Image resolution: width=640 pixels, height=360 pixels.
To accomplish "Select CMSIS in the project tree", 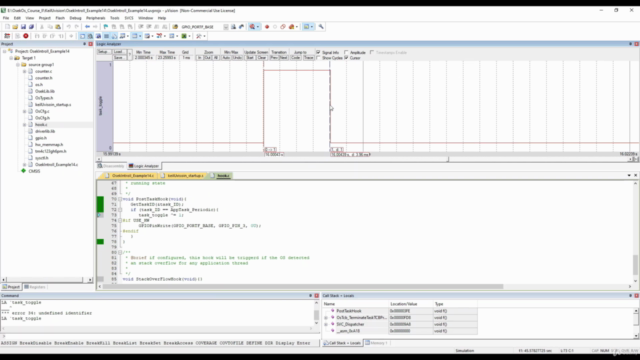I will (34, 171).
